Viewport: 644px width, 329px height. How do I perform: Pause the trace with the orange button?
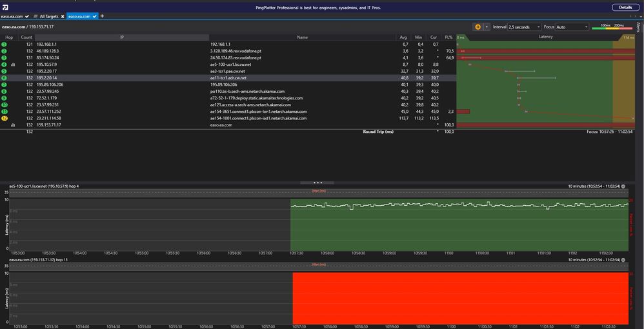(x=478, y=27)
